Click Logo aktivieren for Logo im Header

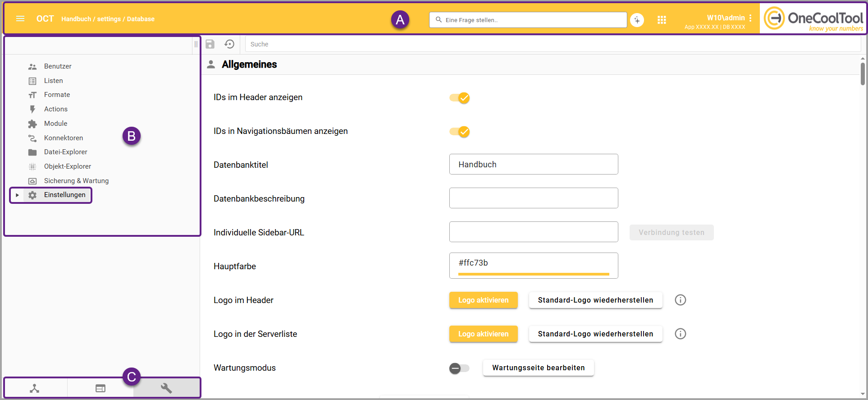[483, 300]
